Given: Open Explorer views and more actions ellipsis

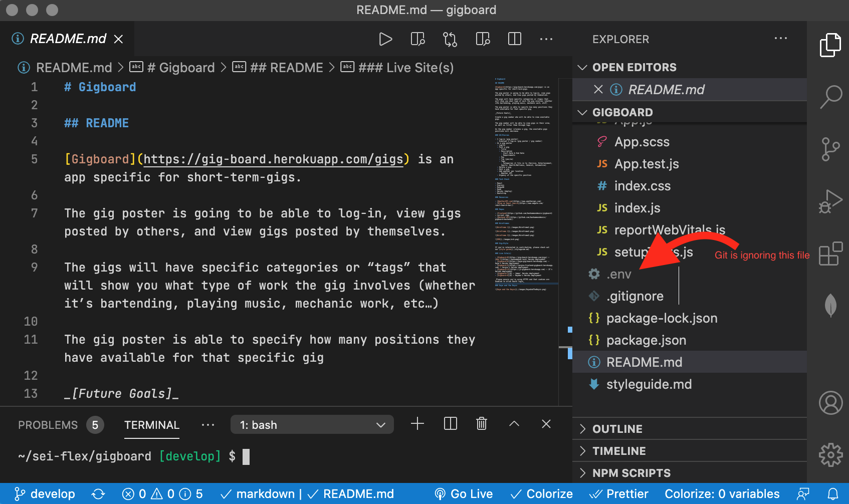Looking at the screenshot, I should [781, 39].
